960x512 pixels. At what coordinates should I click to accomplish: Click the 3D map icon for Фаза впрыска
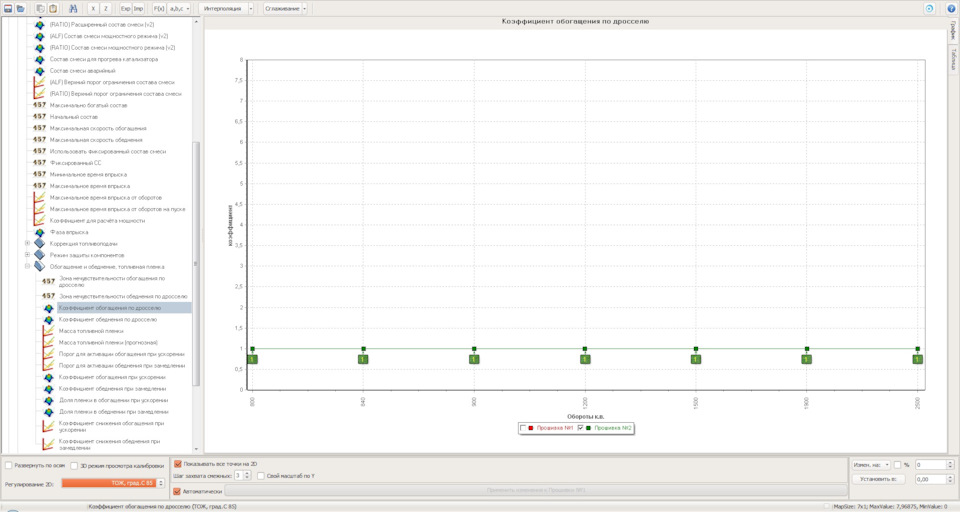point(40,232)
